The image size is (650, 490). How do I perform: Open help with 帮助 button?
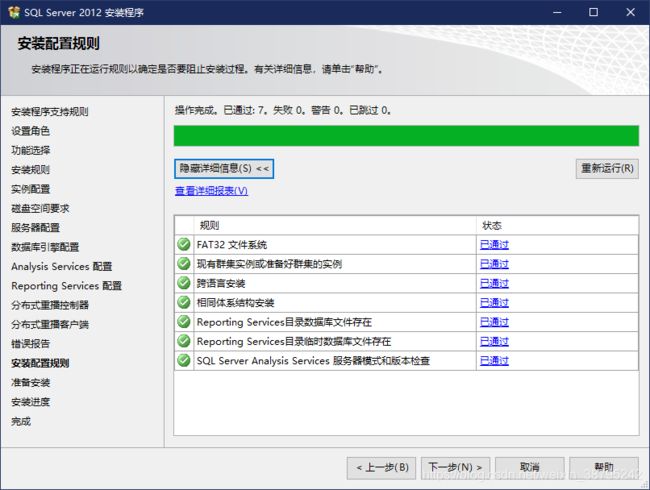(604, 468)
